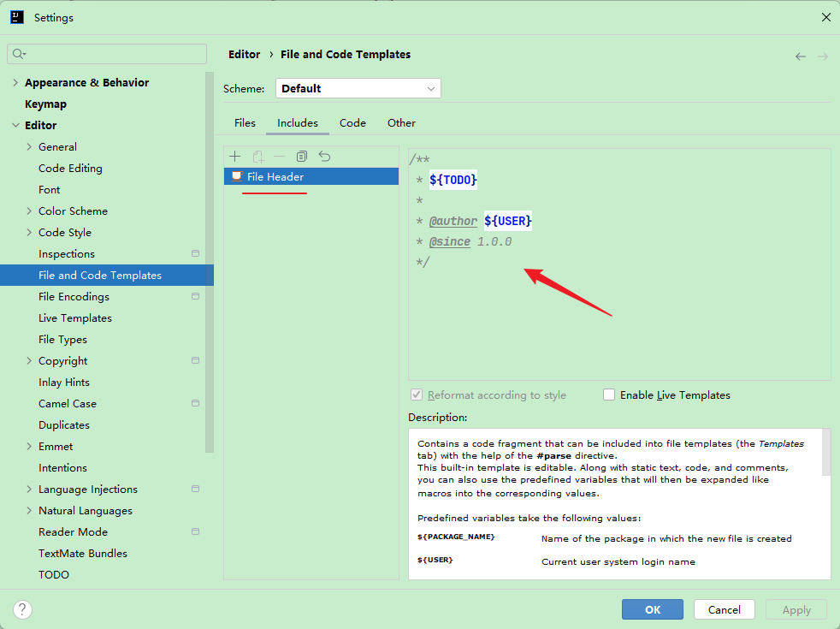Click the File Header template icon
The image size is (840, 629).
[x=237, y=176]
